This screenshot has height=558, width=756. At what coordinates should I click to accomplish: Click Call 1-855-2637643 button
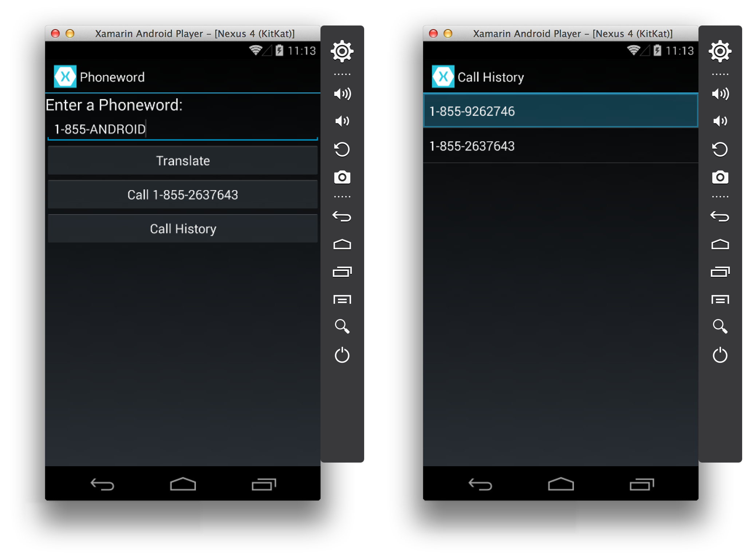[x=182, y=194]
